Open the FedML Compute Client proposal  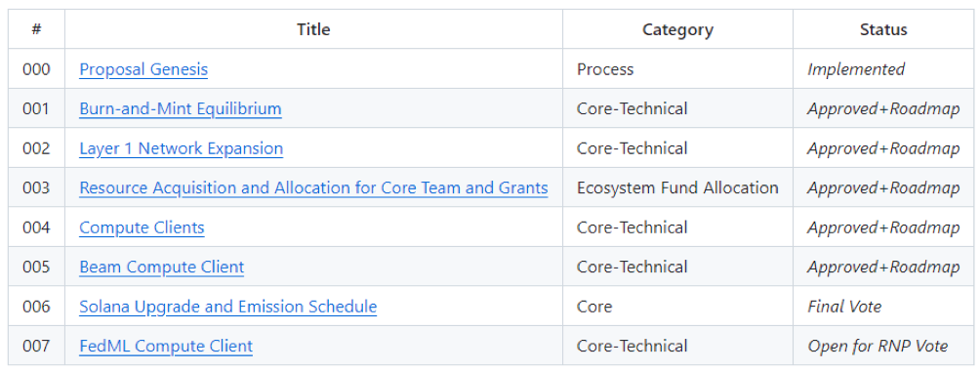click(166, 346)
